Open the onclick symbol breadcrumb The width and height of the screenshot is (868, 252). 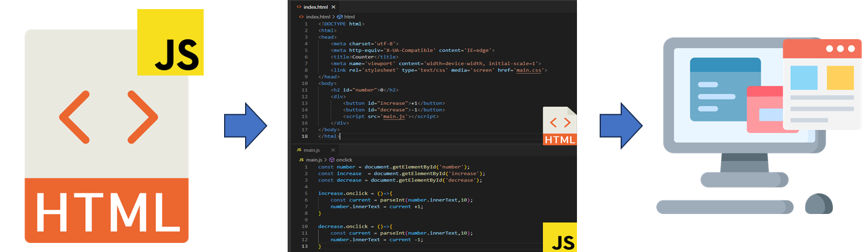coord(344,160)
